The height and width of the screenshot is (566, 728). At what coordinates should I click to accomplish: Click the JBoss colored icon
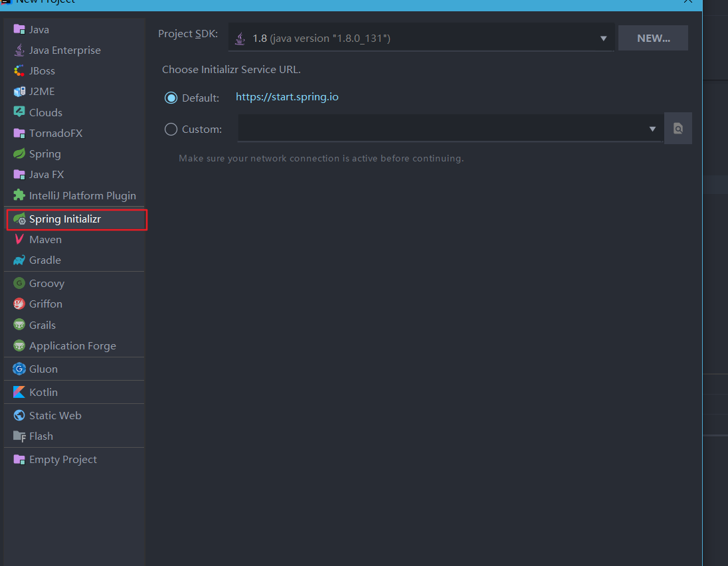[19, 70]
